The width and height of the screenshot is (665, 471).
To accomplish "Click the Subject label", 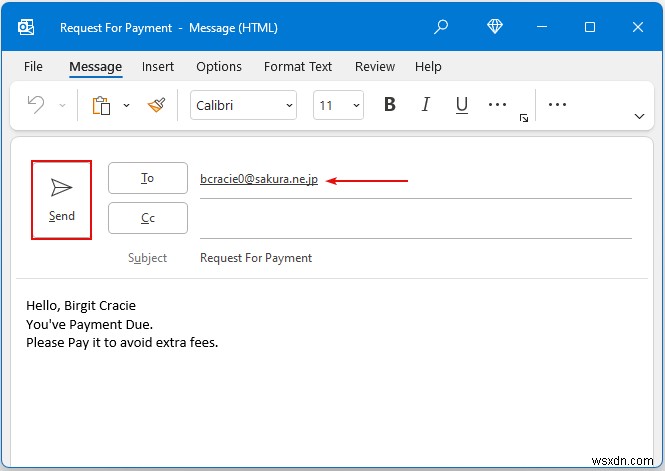I will (x=148, y=258).
